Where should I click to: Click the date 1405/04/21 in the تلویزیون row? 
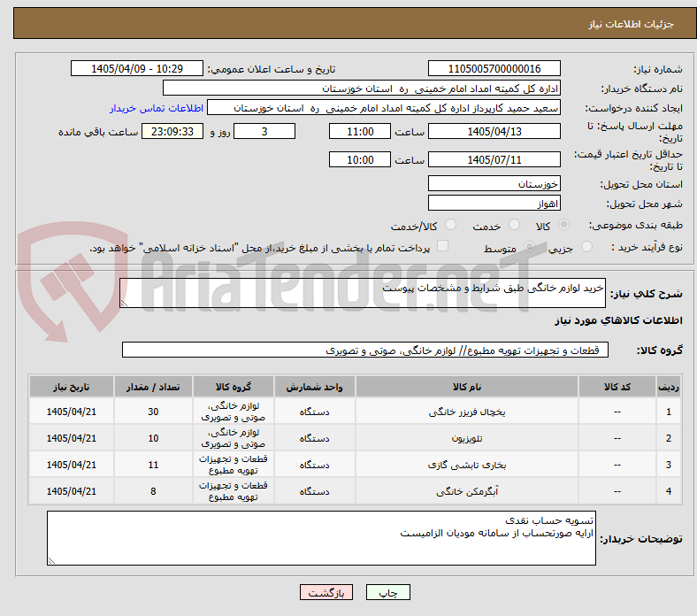[71, 438]
